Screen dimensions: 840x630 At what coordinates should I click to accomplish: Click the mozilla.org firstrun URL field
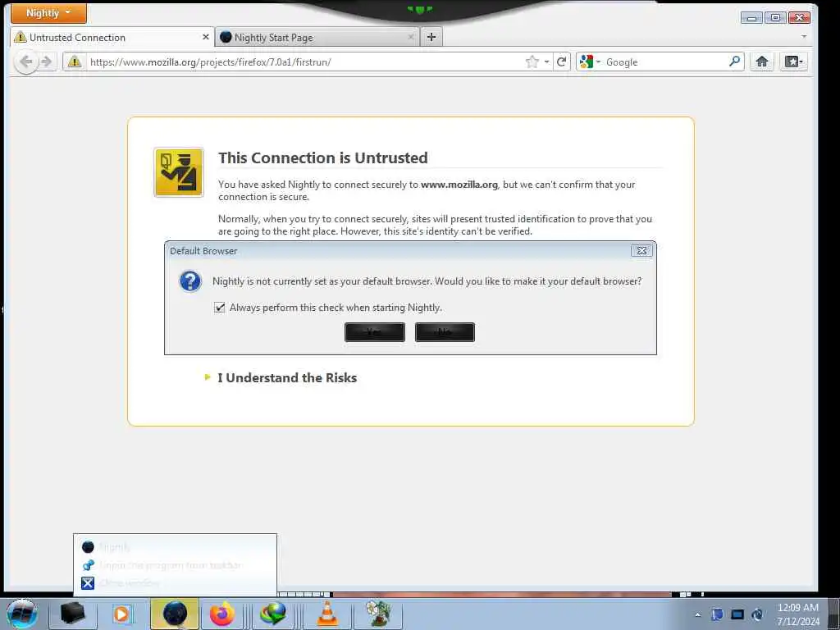click(x=305, y=62)
